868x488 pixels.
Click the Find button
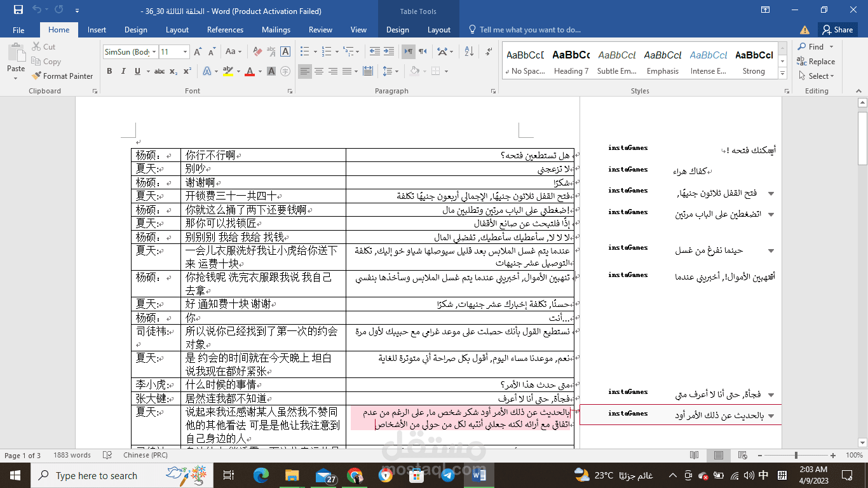[x=811, y=47]
